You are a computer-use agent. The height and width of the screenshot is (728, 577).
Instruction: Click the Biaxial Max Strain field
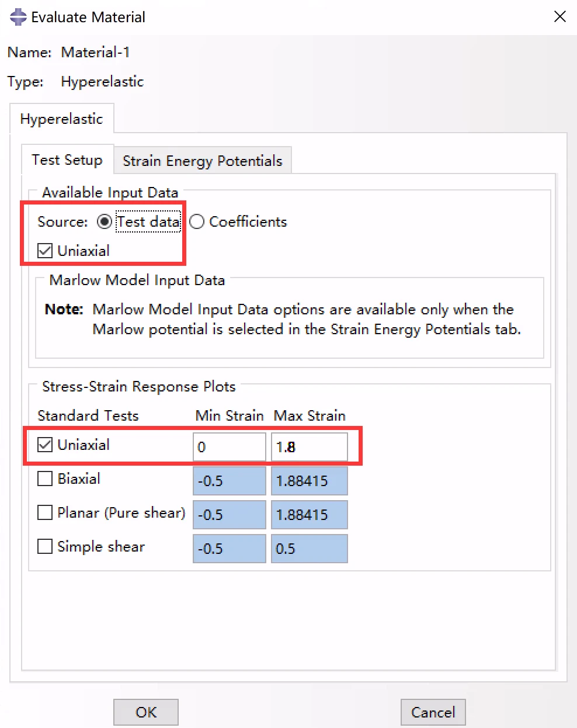(x=310, y=481)
